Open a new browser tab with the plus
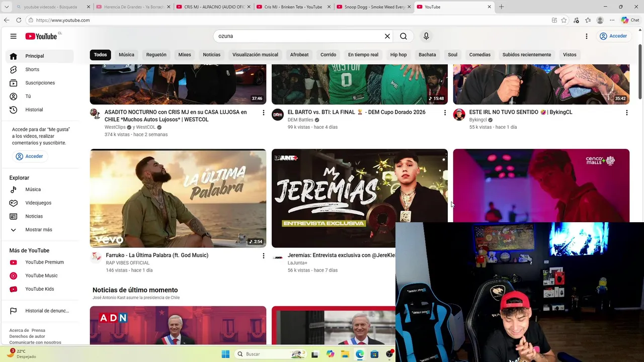Viewport: 644px width, 362px height. 501,7
